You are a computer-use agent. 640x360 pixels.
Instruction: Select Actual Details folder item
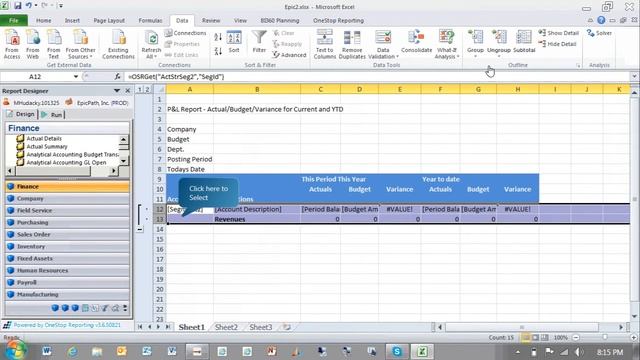44,138
